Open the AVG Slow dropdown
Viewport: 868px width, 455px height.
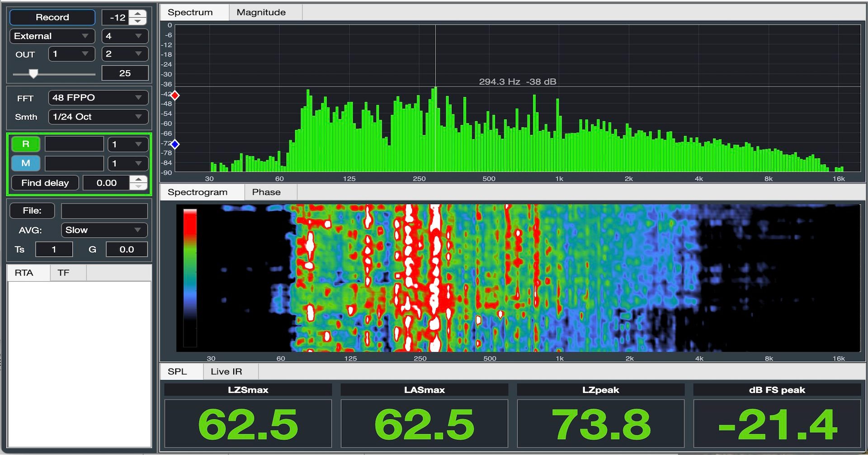[x=104, y=230]
